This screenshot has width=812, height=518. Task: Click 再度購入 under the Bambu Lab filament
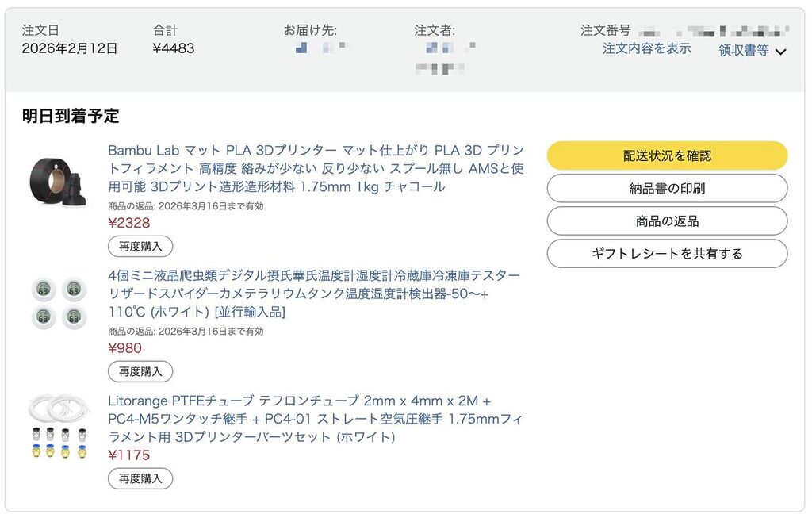click(140, 246)
